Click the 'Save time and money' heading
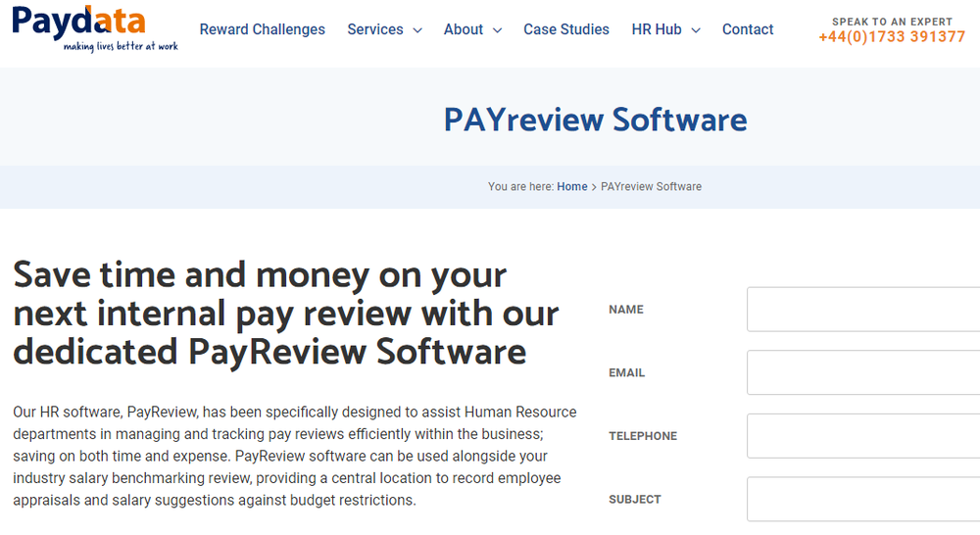Screen dimensions: 980x535 (285, 314)
